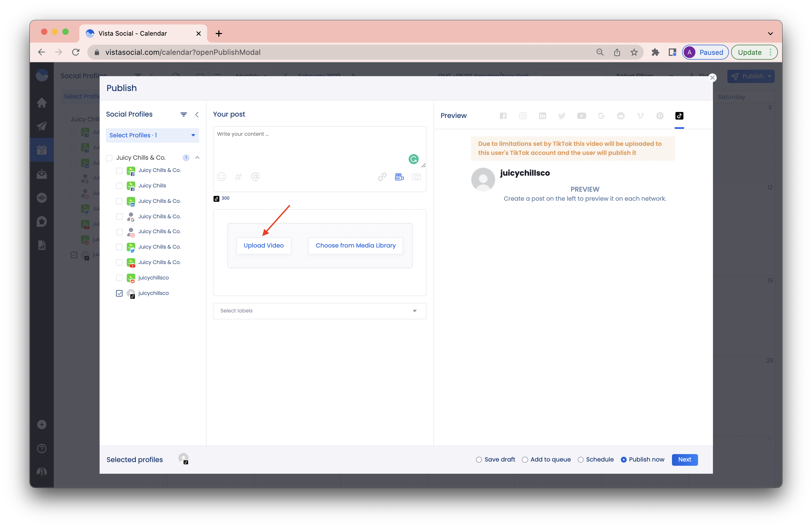
Task: Open the paper plane Publish sidebar icon
Action: tap(42, 126)
